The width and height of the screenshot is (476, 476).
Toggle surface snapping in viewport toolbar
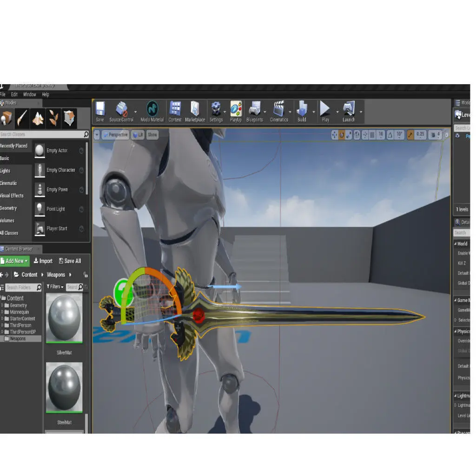365,135
